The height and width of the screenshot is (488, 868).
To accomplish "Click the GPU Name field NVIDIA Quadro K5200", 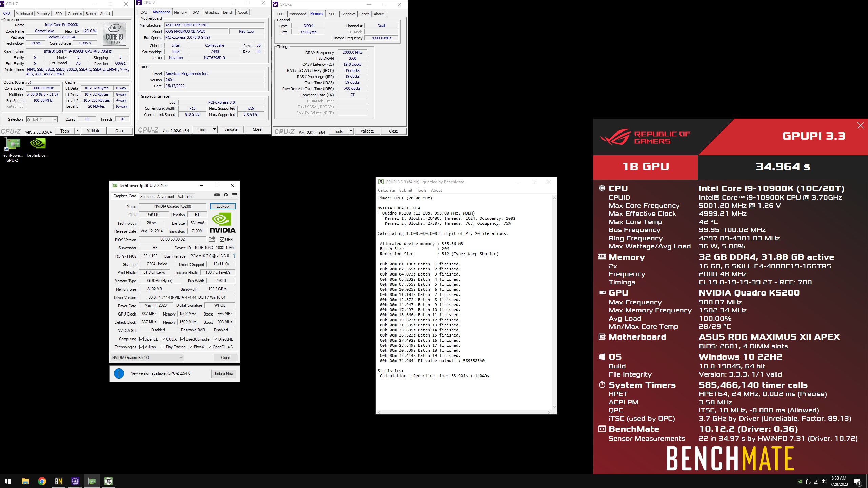I will click(173, 206).
